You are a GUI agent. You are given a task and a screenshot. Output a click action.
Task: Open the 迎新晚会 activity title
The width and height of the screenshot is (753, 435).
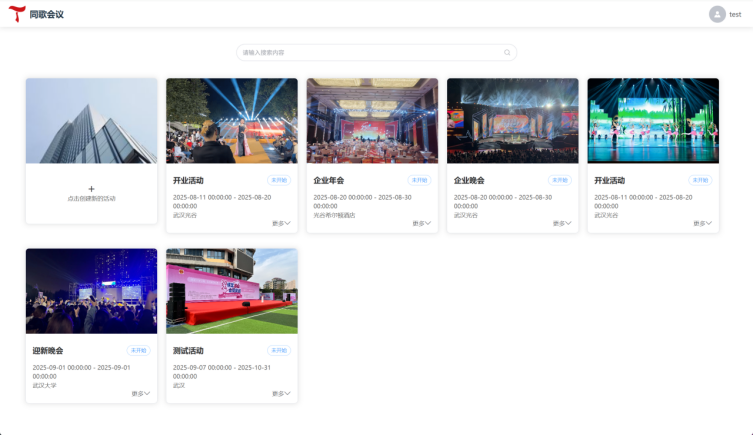(x=48, y=350)
